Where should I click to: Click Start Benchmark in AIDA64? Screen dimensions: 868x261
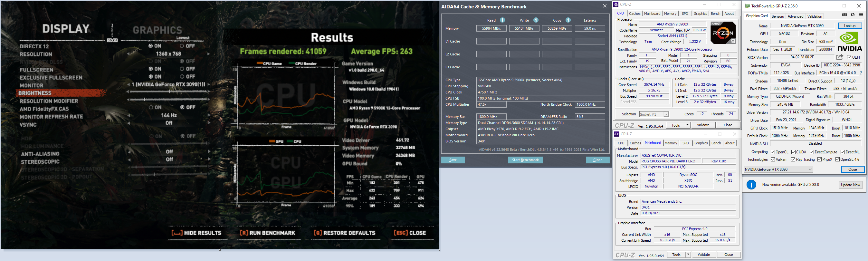pyautogui.click(x=525, y=160)
